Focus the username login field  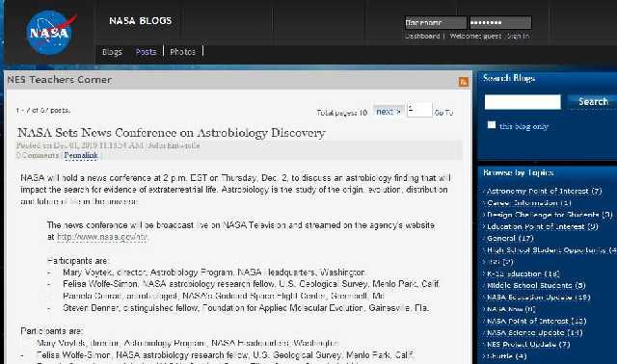(436, 23)
